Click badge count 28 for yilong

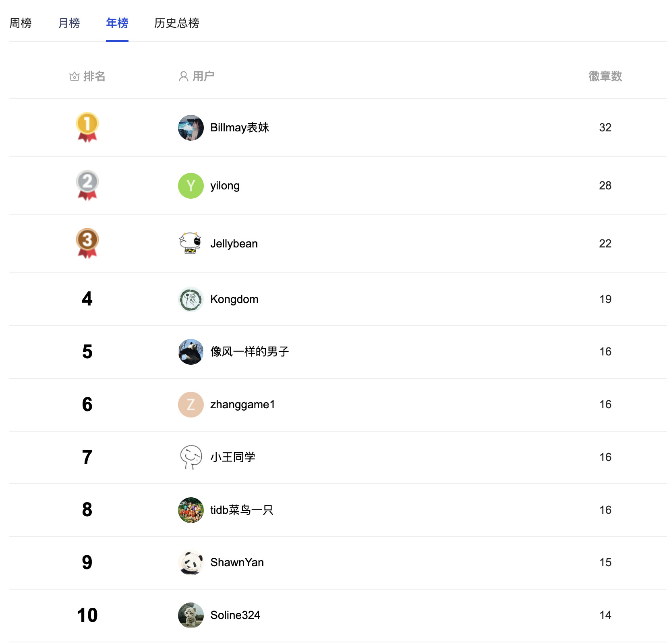pyautogui.click(x=605, y=185)
